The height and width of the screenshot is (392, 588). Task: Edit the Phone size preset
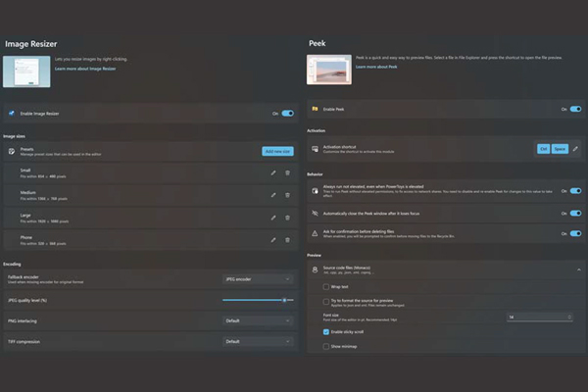click(x=273, y=240)
